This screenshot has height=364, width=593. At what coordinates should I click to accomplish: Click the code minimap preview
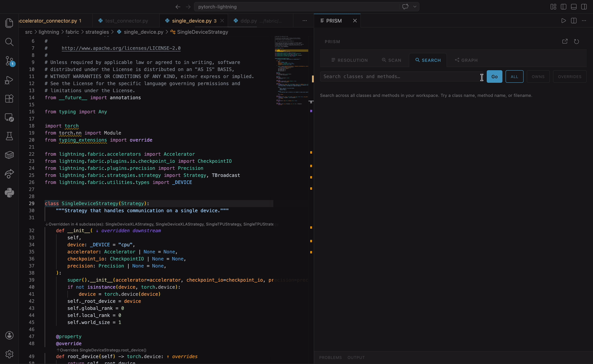coord(291,71)
